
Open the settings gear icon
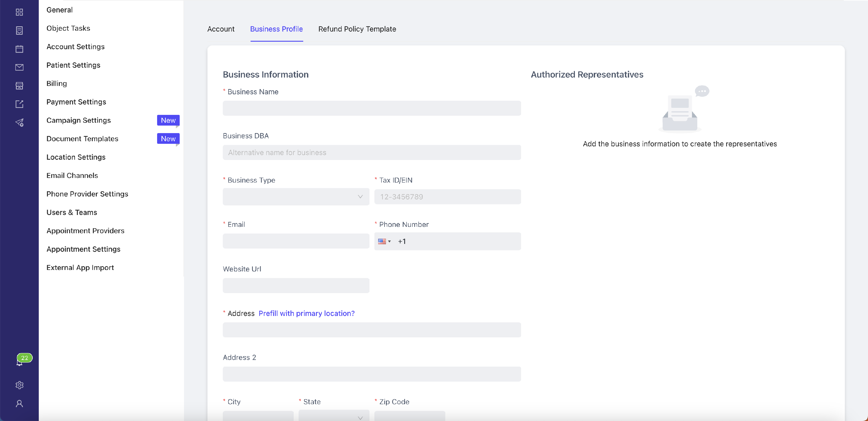[19, 385]
